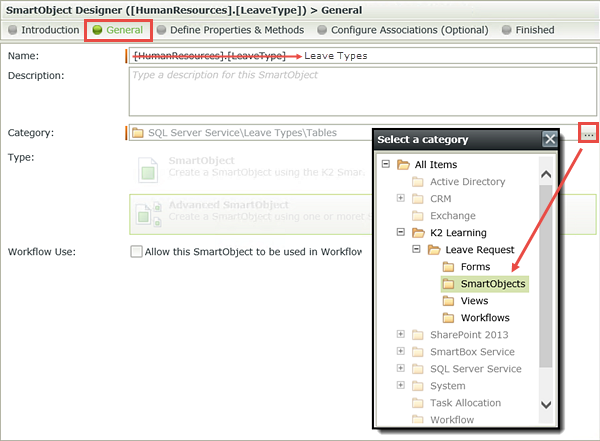Click the Advanced SmartObject multi-document icon
This screenshot has width=600, height=441.
(x=148, y=214)
